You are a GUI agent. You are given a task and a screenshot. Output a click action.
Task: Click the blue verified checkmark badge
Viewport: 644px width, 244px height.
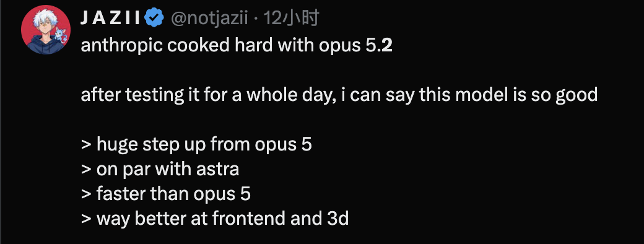pos(155,19)
